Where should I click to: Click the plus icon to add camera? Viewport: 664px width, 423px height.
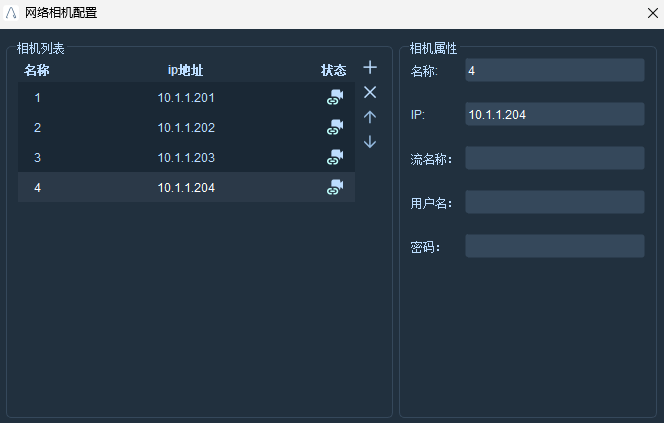(x=370, y=67)
